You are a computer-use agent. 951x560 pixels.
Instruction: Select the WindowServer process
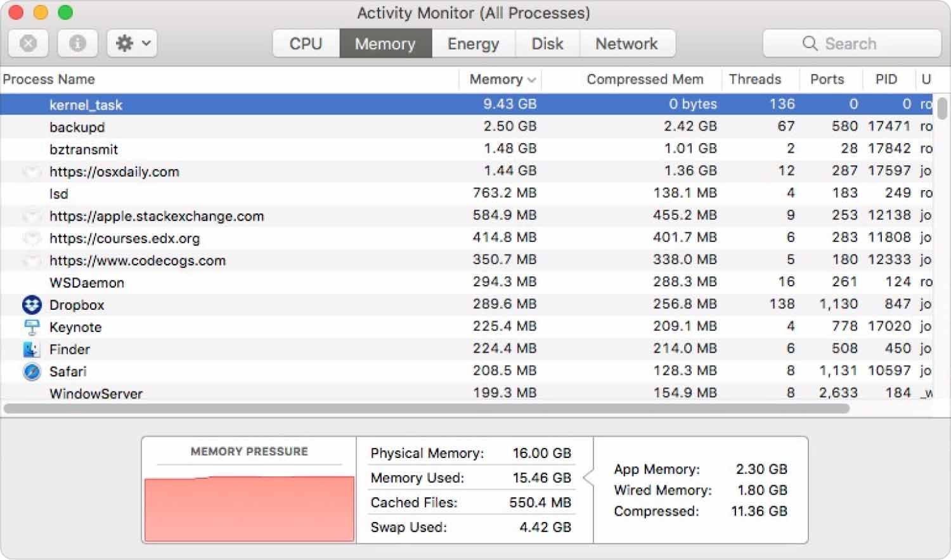tap(96, 393)
